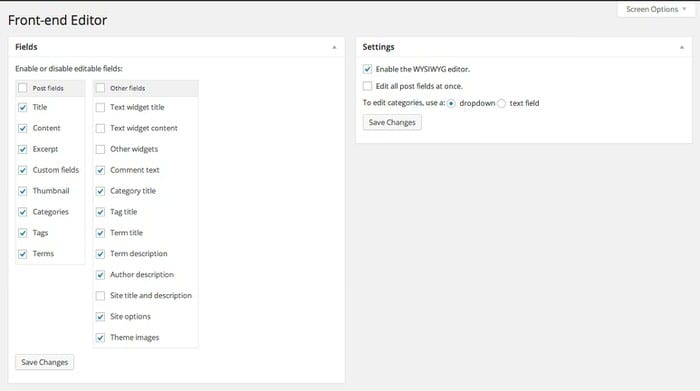Enable Site title and description checkbox

[100, 296]
